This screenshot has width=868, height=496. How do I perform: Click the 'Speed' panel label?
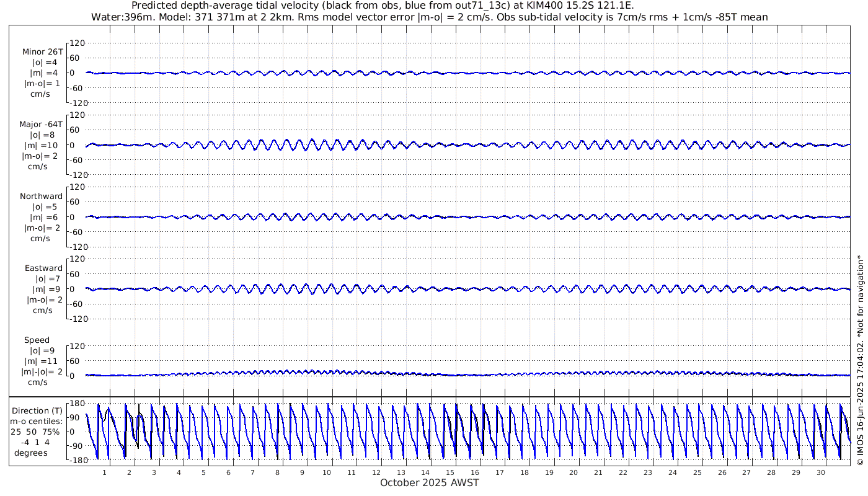click(x=37, y=340)
